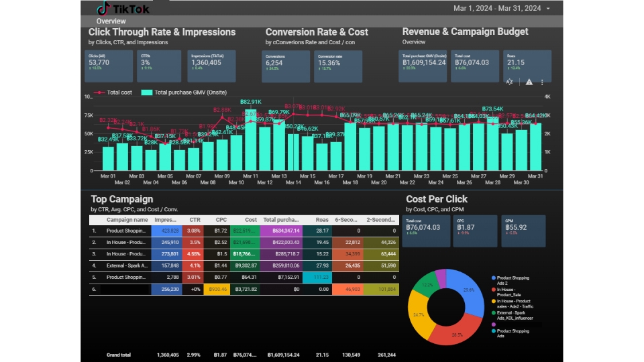Click the red dot for In House - Product_Sale legend

[493, 290]
